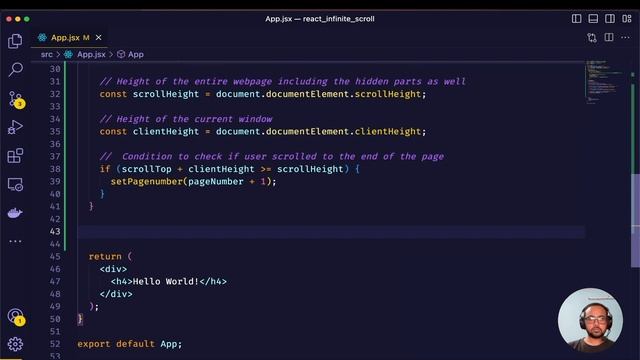The image size is (640, 360).
Task: Open the Extensions view
Action: (15, 156)
